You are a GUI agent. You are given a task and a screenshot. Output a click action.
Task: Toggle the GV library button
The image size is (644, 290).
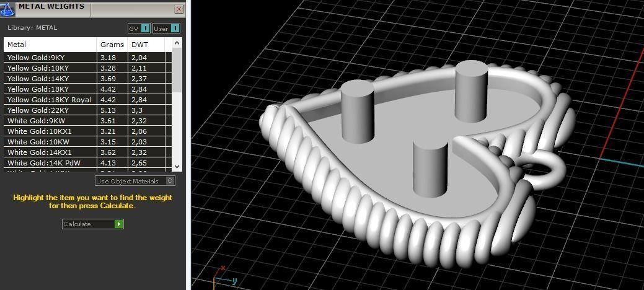click(139, 29)
